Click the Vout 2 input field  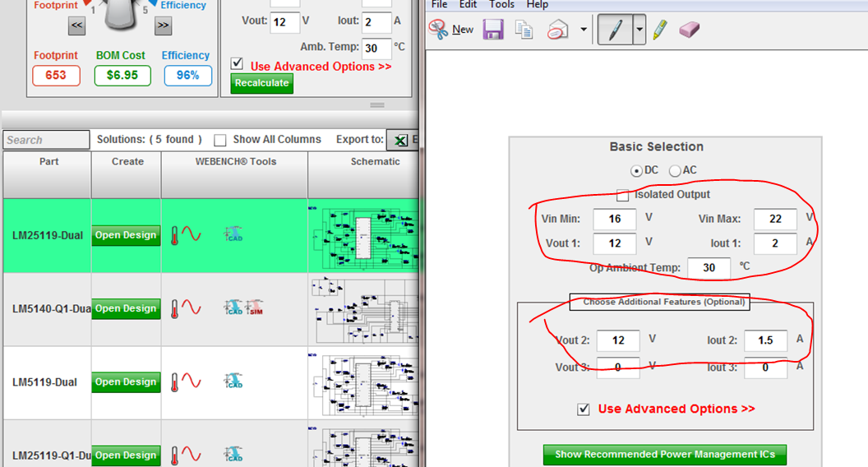[618, 340]
